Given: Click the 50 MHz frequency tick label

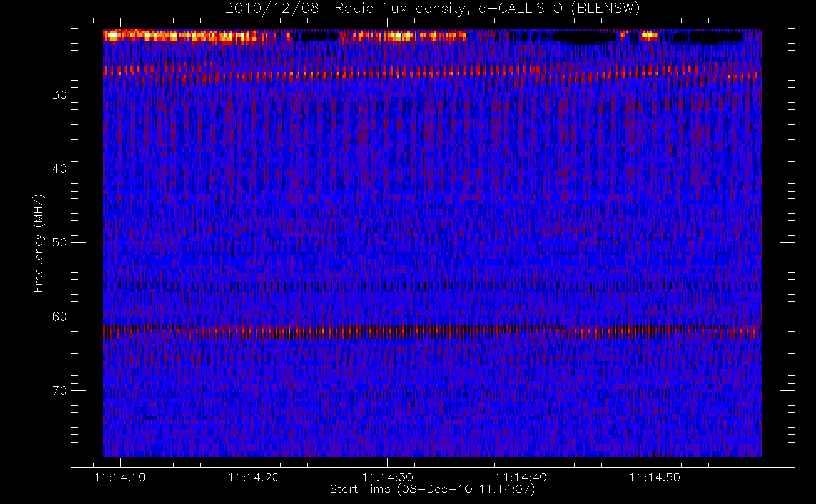Looking at the screenshot, I should (60, 242).
